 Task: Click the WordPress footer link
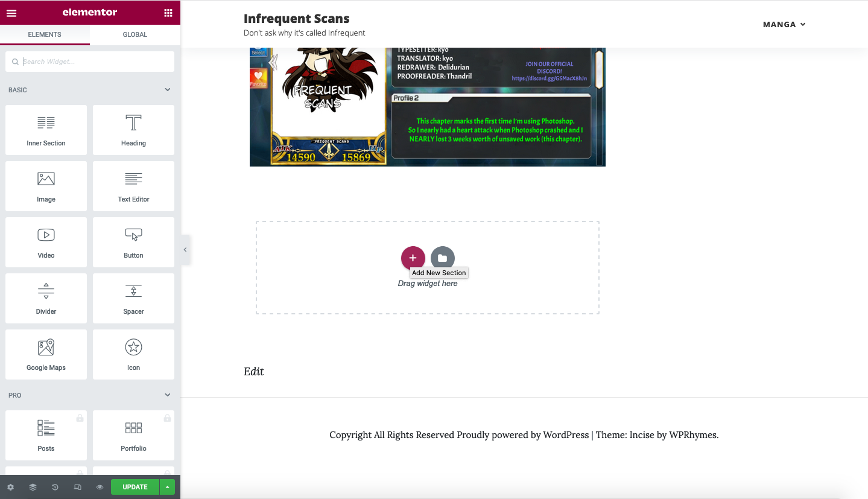[566, 434]
